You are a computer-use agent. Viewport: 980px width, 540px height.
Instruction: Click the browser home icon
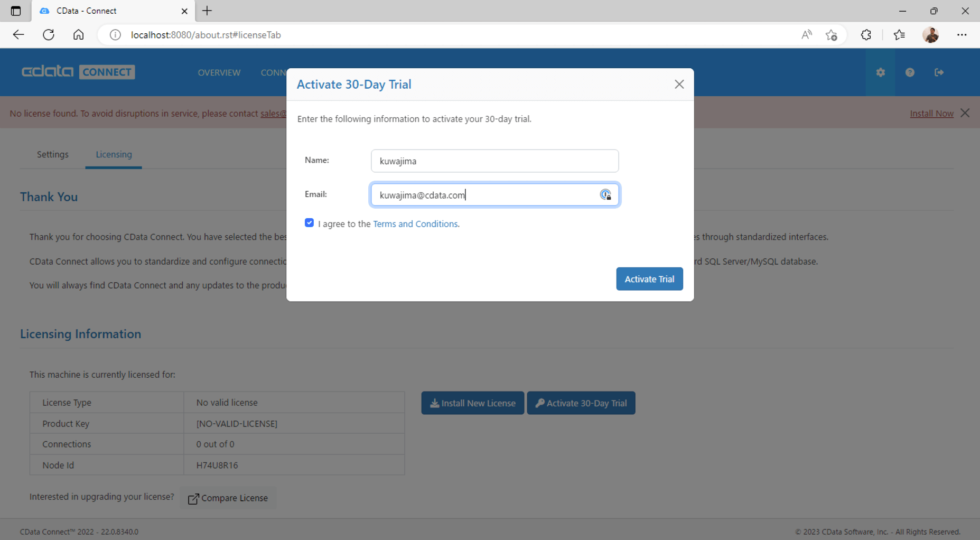[x=78, y=35]
